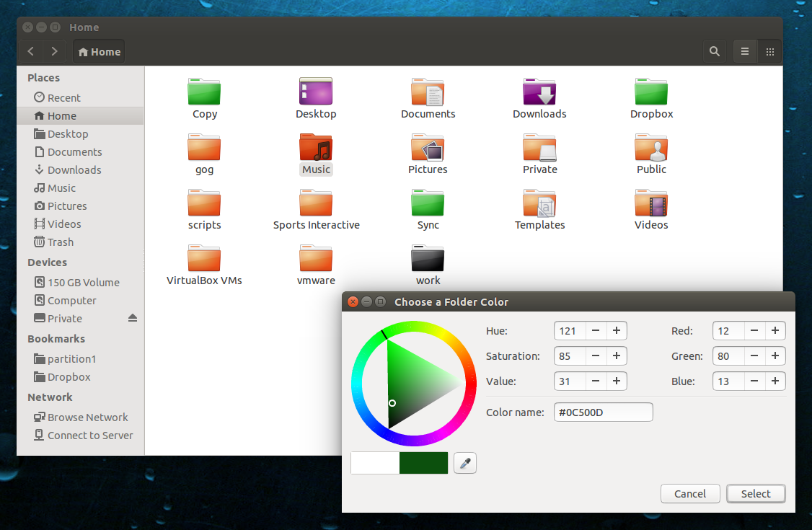Increase Hue with the plus stepper
812x530 pixels.
[x=617, y=330]
